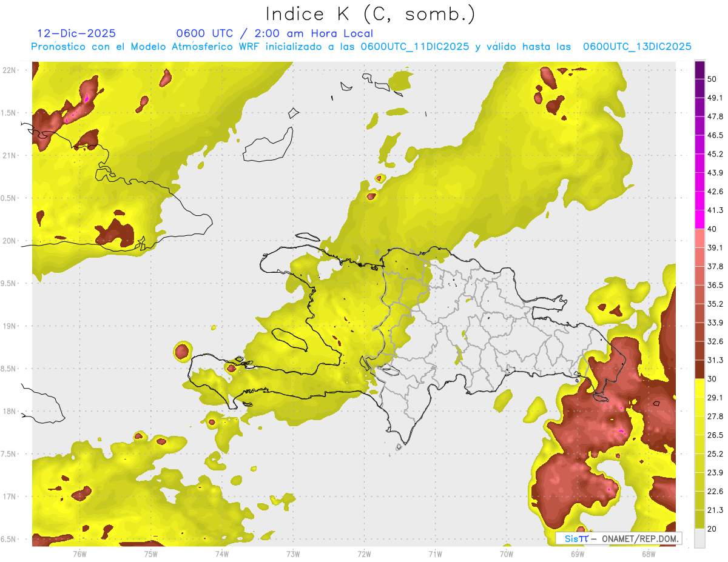Click the '22N' latitude label
The height and width of the screenshot is (562, 728).
click(x=9, y=70)
